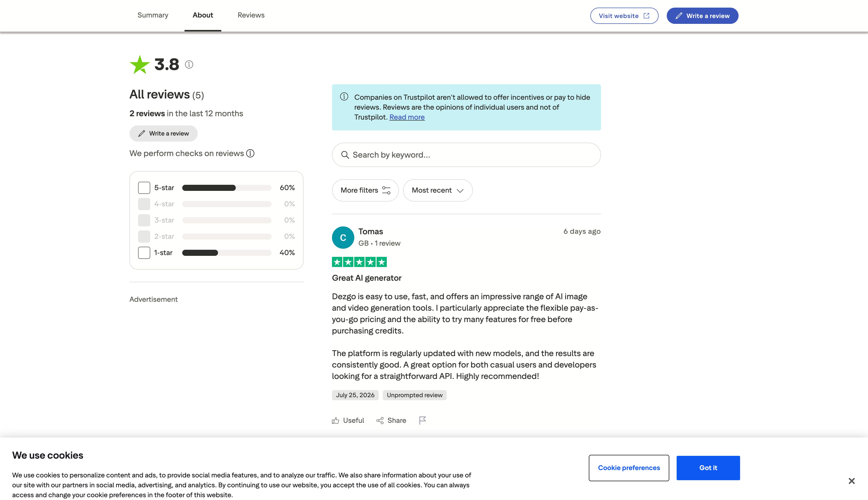Click the '6 days ago' review timestamp

[582, 231]
